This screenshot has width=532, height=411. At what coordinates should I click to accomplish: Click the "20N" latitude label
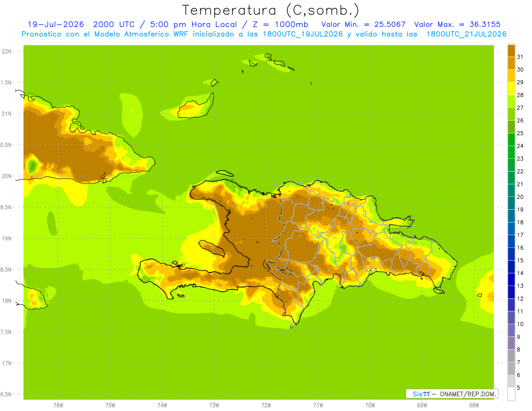coord(7,176)
